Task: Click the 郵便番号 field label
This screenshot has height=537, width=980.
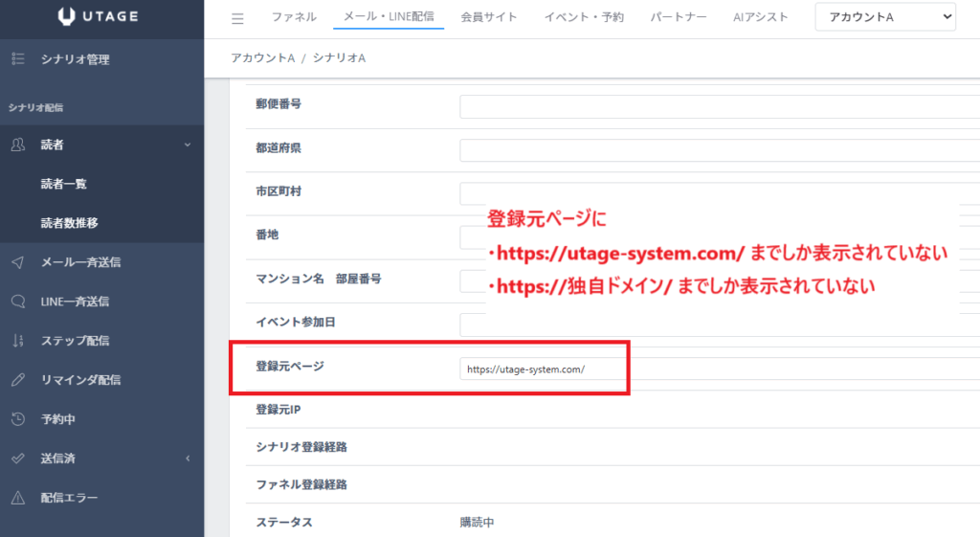Action: pyautogui.click(x=278, y=103)
